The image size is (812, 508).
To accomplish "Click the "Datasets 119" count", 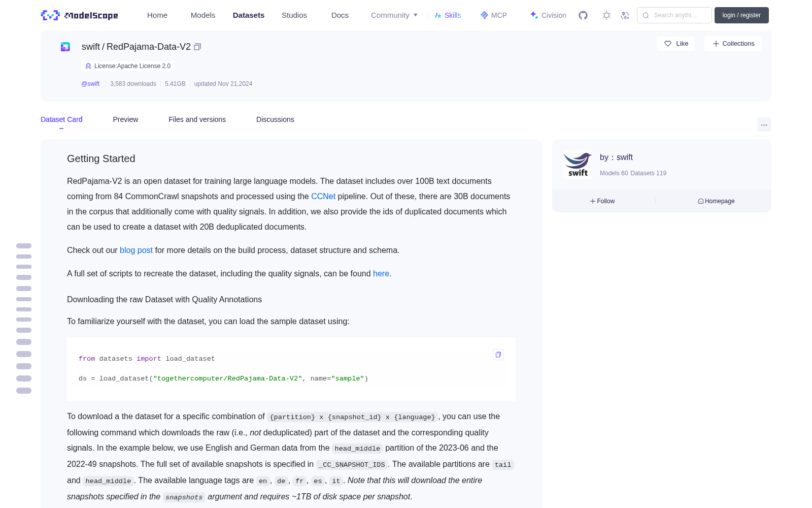I will [x=649, y=173].
